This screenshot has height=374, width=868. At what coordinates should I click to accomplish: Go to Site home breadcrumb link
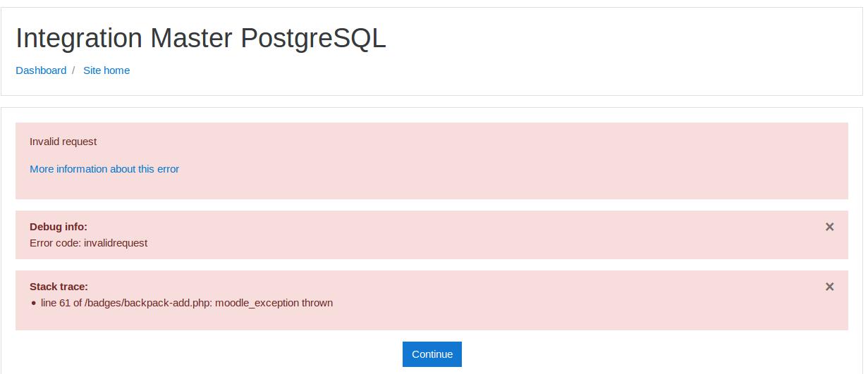tap(106, 70)
